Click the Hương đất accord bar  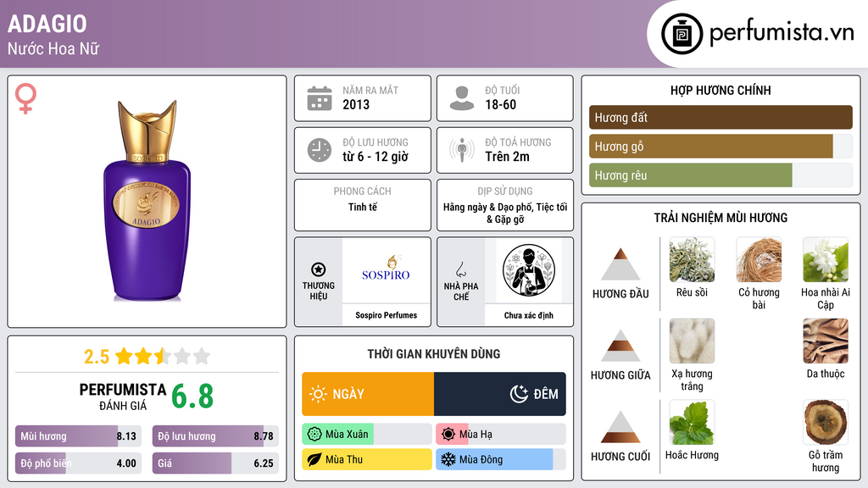coord(721,117)
